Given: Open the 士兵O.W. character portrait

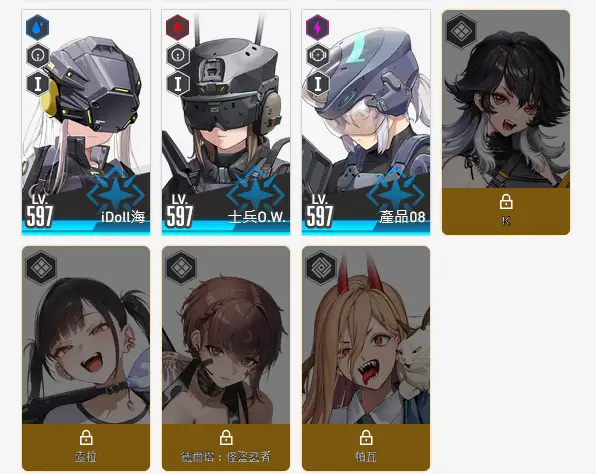Looking at the screenshot, I should tap(226, 122).
